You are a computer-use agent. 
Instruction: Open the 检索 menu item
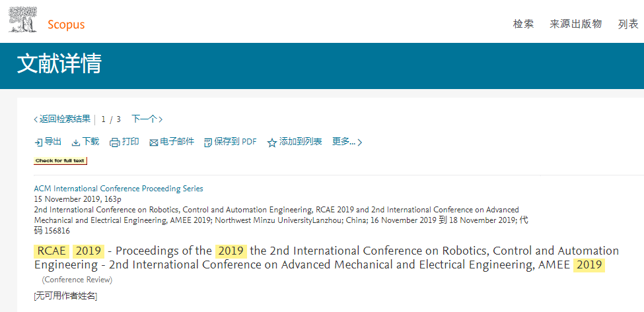523,24
